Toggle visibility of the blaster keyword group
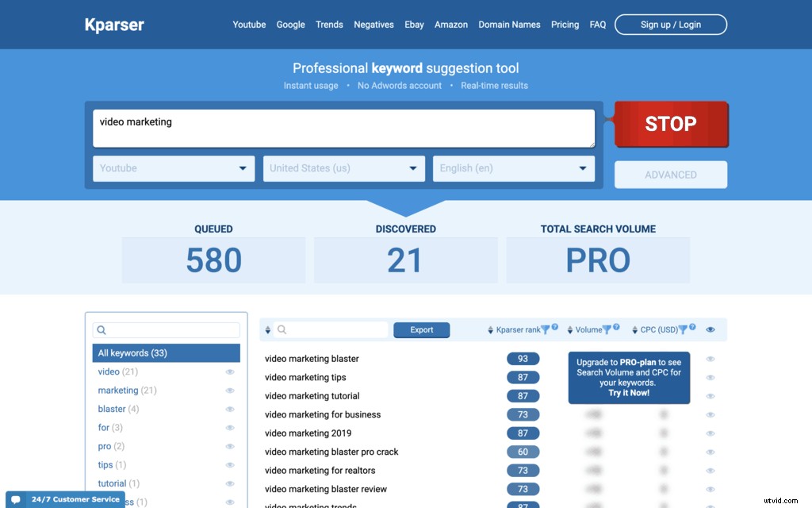 tap(231, 408)
